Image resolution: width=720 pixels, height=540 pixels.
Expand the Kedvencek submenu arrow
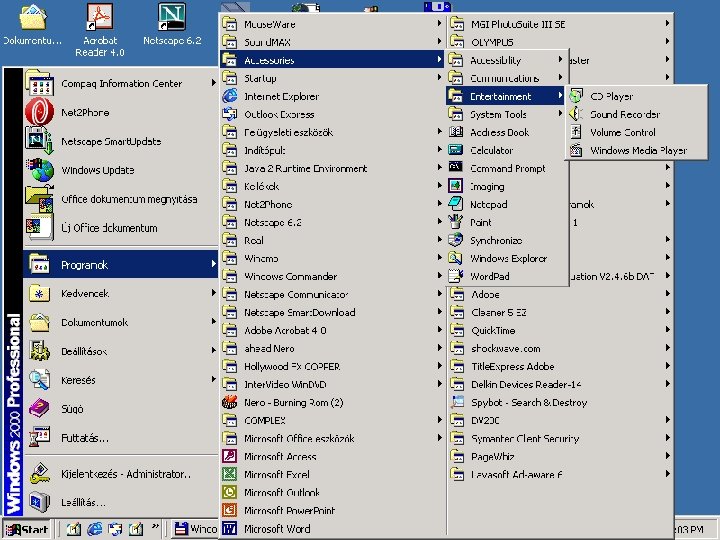pyautogui.click(x=214, y=292)
